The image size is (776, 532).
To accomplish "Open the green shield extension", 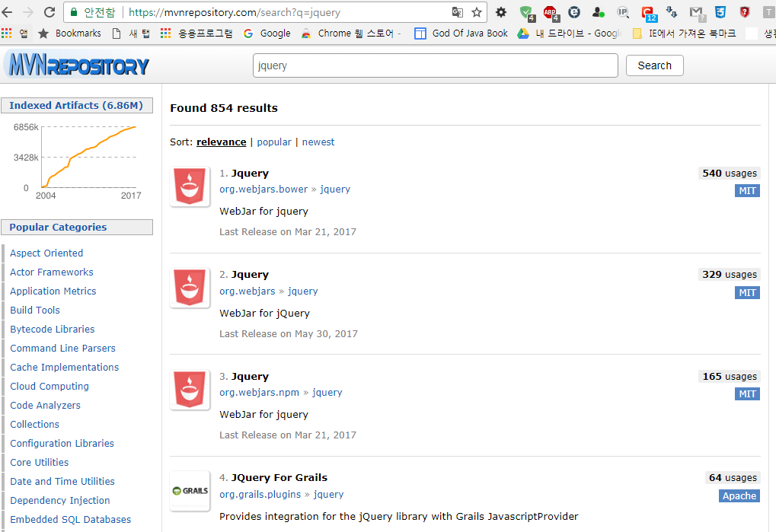I will (x=526, y=14).
